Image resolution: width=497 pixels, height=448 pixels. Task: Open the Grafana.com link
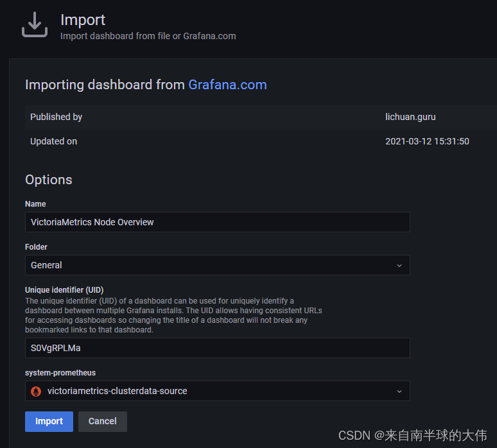coord(227,85)
